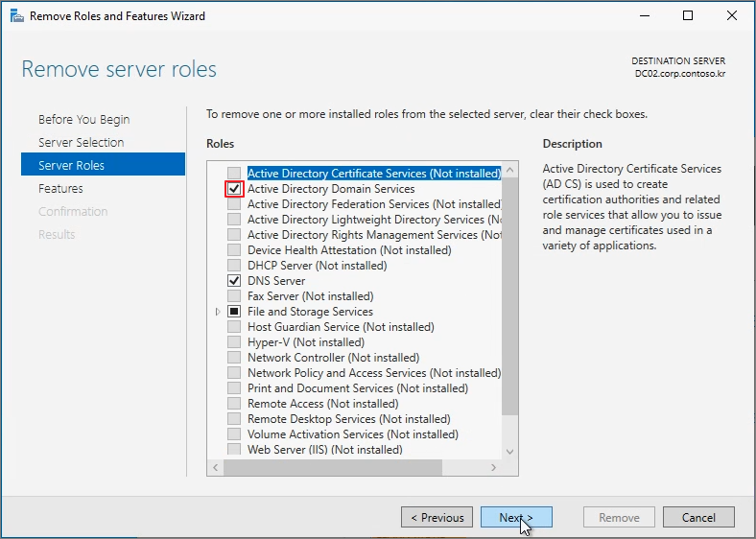Open the Features step

(60, 189)
